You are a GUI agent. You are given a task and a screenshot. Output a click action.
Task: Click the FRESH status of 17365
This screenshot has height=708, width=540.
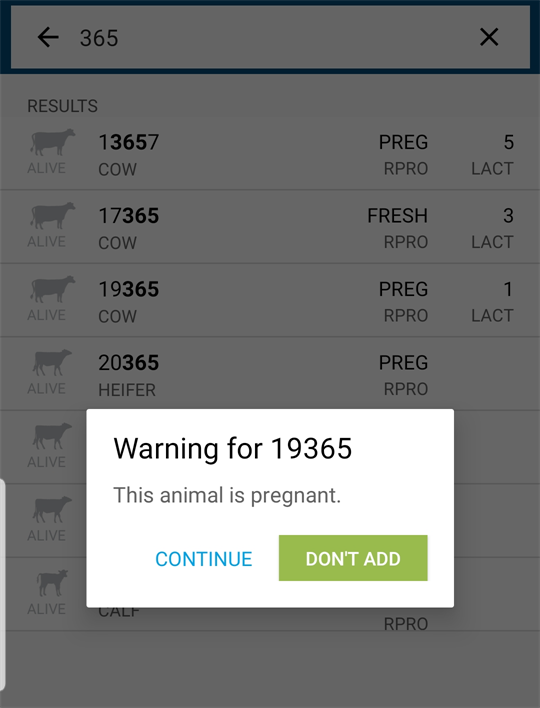tap(397, 216)
